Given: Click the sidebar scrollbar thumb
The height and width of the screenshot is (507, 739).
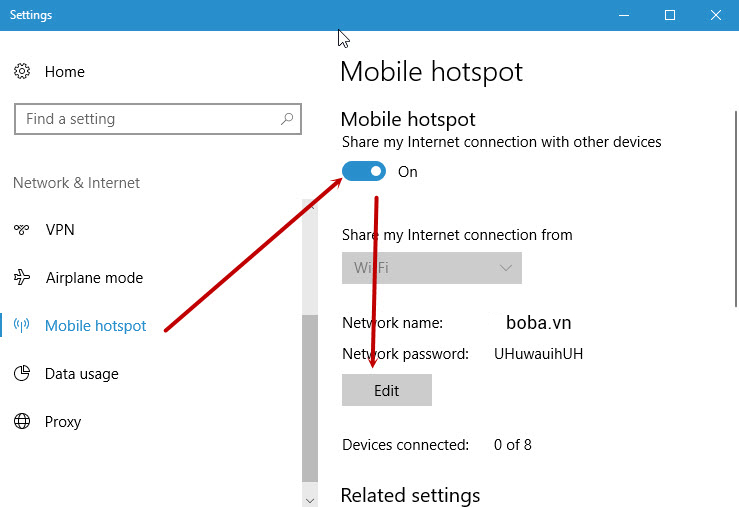Looking at the screenshot, I should pyautogui.click(x=309, y=400).
